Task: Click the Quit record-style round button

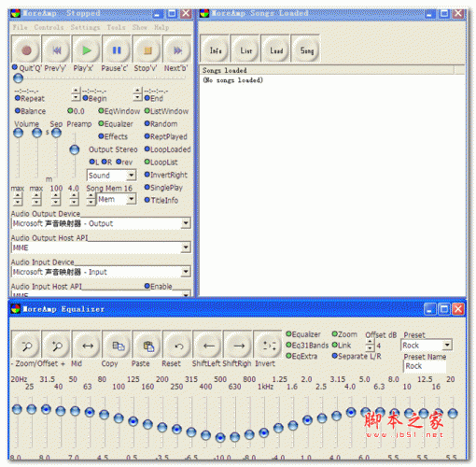Action: click(26, 50)
